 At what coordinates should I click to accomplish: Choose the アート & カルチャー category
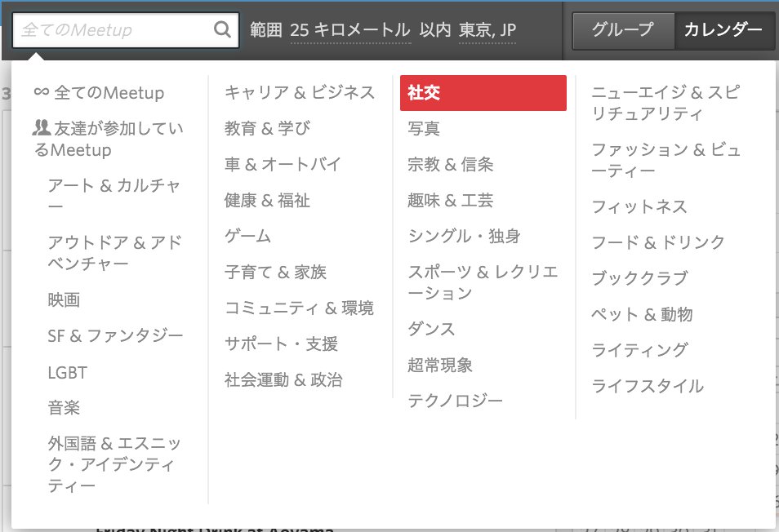pyautogui.click(x=114, y=196)
